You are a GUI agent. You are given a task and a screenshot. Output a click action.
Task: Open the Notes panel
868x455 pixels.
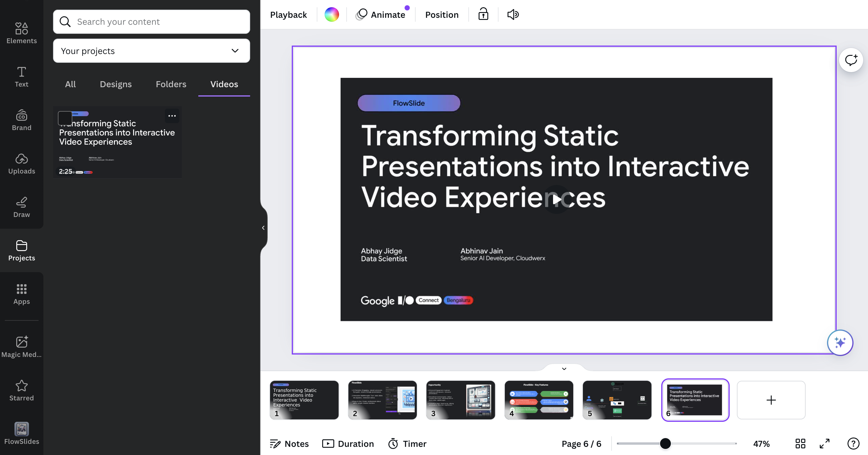click(x=289, y=444)
